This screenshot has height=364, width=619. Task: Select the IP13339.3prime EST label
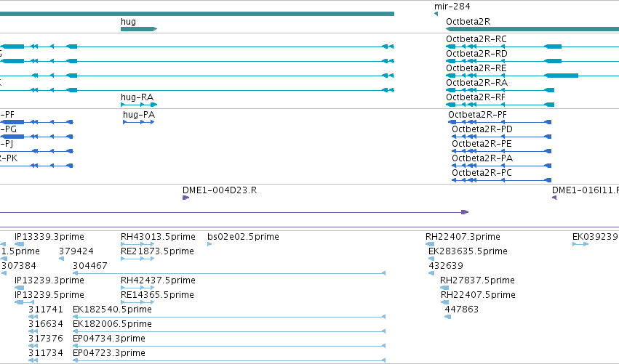49,237
